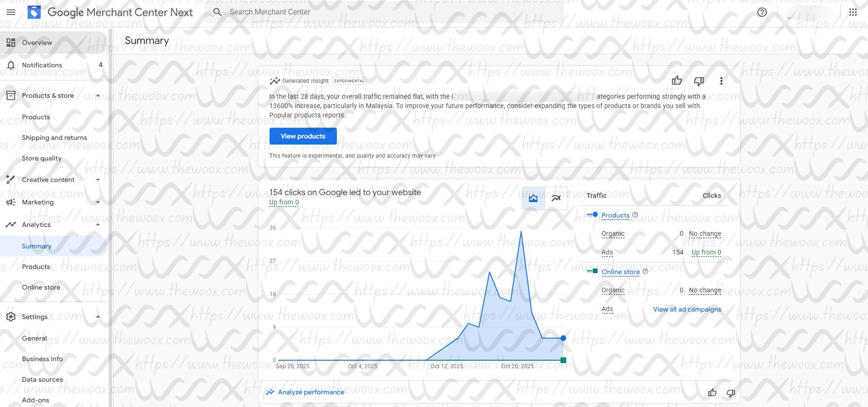
Task: Click the Products traffic link
Action: click(615, 215)
